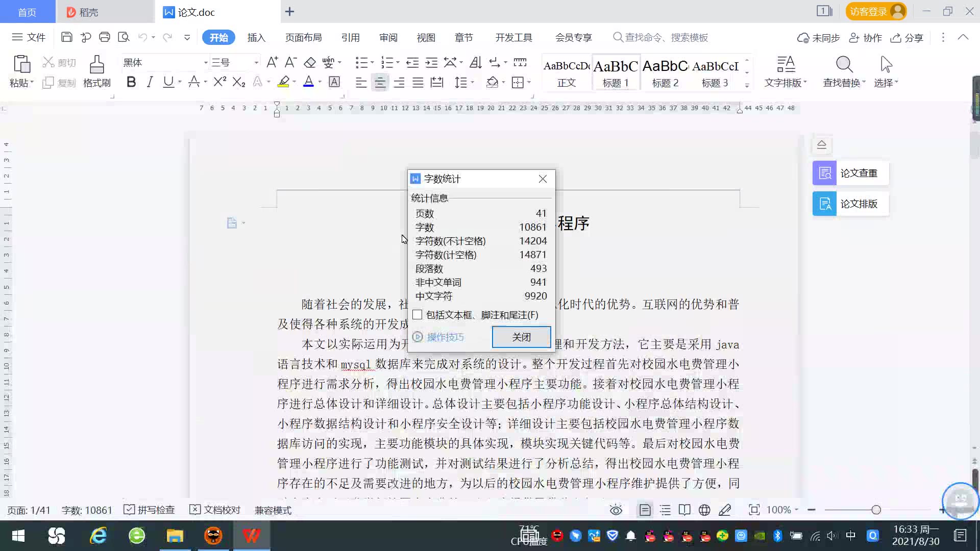The width and height of the screenshot is (980, 551).
Task: Open 论文查重 side tool
Action: point(851,173)
